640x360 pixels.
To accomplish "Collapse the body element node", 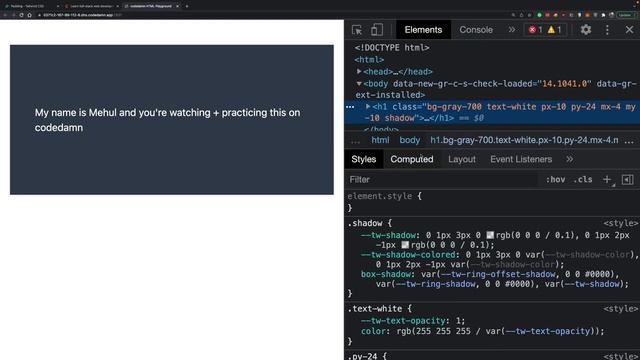I will click(359, 84).
